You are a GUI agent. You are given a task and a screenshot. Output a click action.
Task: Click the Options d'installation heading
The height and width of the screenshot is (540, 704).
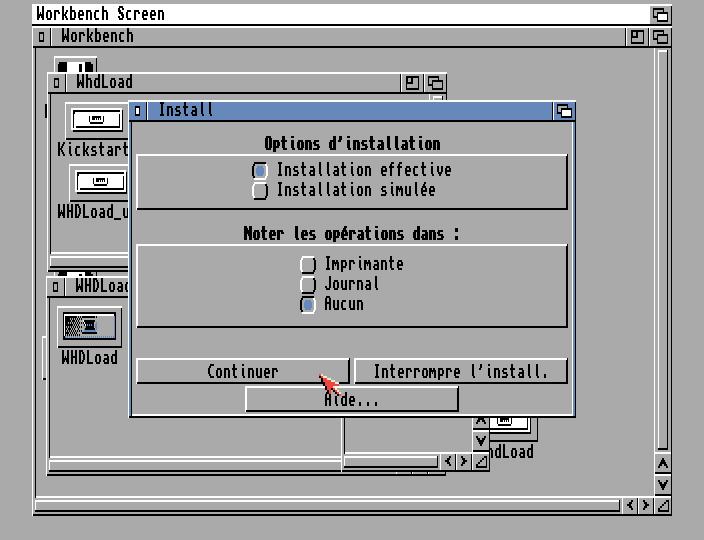[x=352, y=144]
